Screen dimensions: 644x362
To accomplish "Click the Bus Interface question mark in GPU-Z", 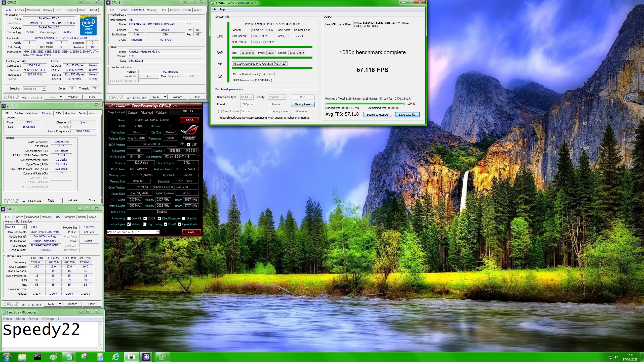I will [x=198, y=157].
